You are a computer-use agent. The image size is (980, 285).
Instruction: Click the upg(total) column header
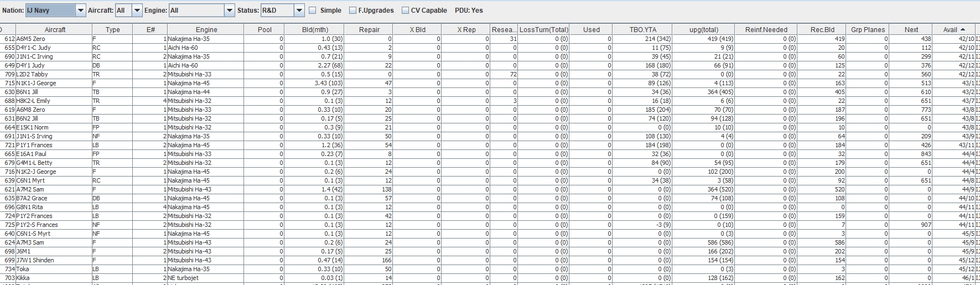703,29
